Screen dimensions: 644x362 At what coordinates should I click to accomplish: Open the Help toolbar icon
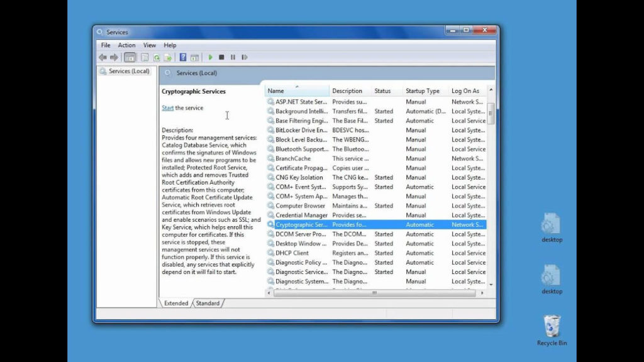pos(183,57)
